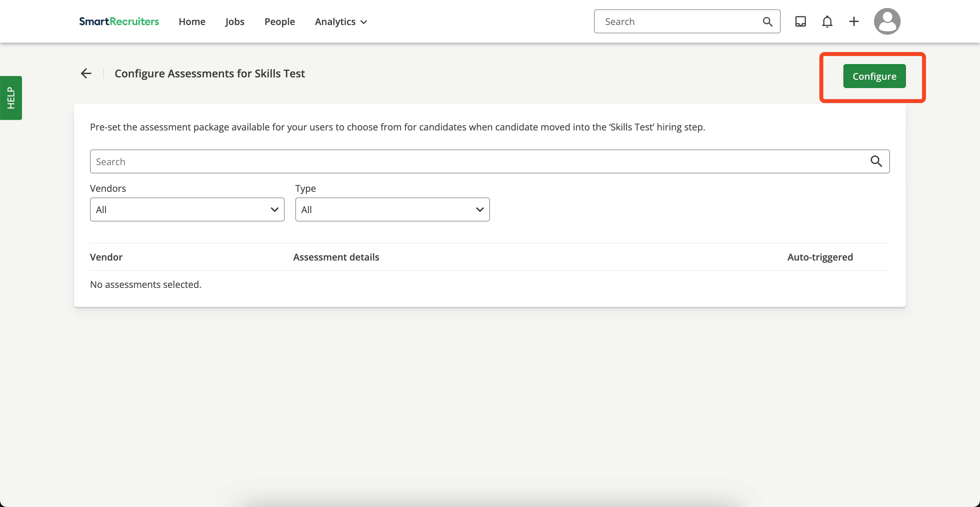Click the SmartRecruiters logo

point(119,21)
